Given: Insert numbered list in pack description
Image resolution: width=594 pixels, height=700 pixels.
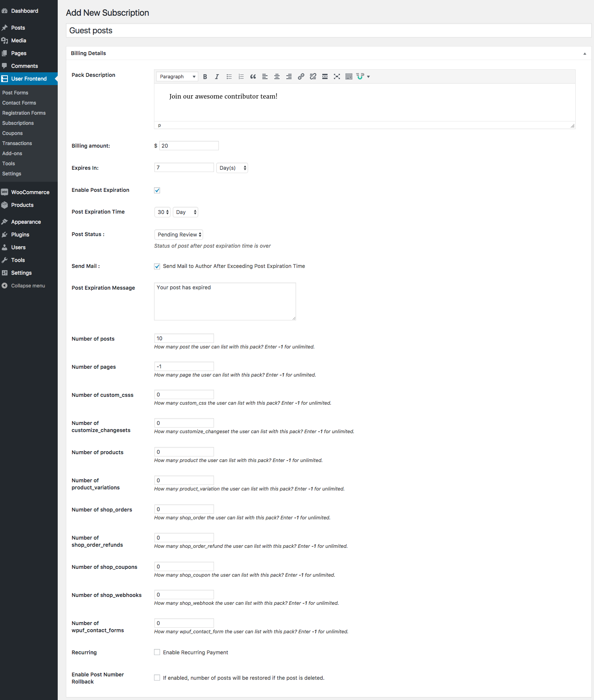Looking at the screenshot, I should 241,76.
